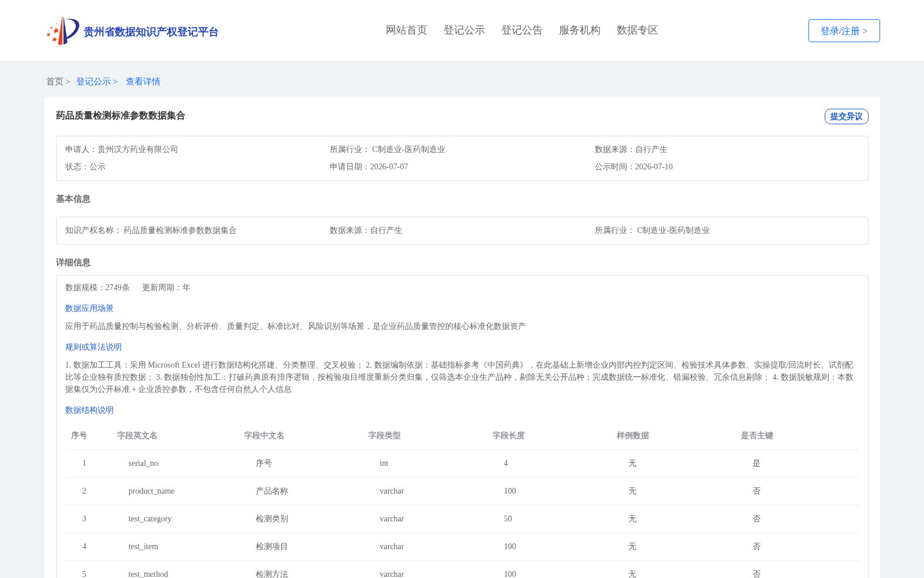
Task: Click 查看详情 breadcrumb item
Action: pos(143,81)
